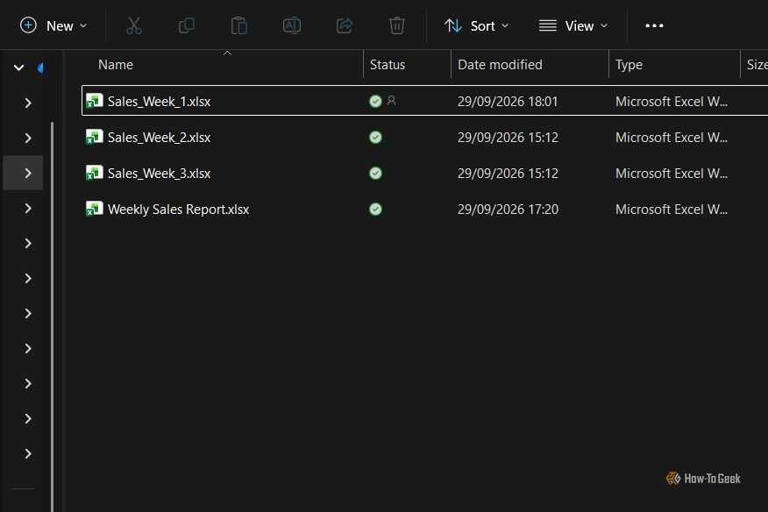Sort by the Type column header
Viewport: 768px width, 512px height.
coord(629,65)
